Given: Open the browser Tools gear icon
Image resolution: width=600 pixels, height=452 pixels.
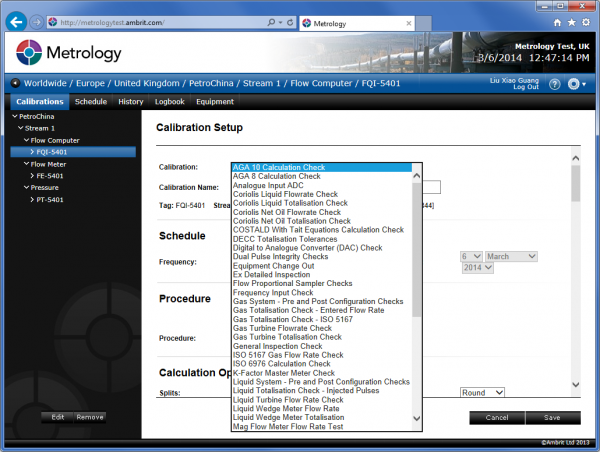Looking at the screenshot, I should click(586, 23).
